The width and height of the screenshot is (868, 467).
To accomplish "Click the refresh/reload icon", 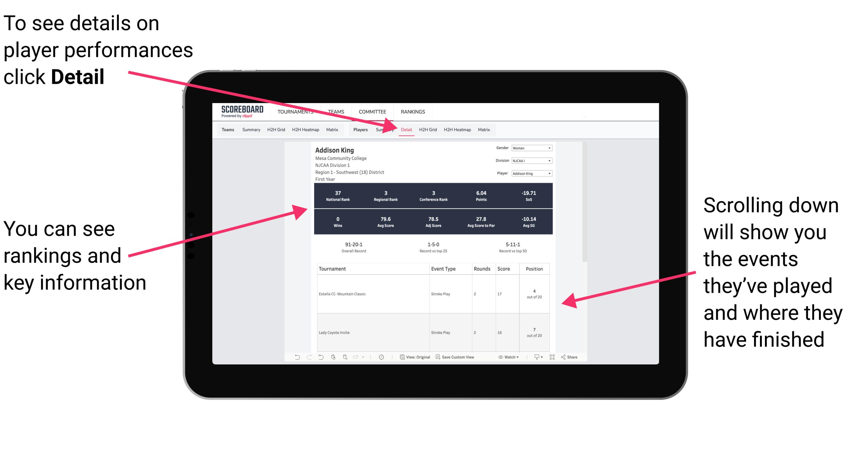I will pos(333,360).
